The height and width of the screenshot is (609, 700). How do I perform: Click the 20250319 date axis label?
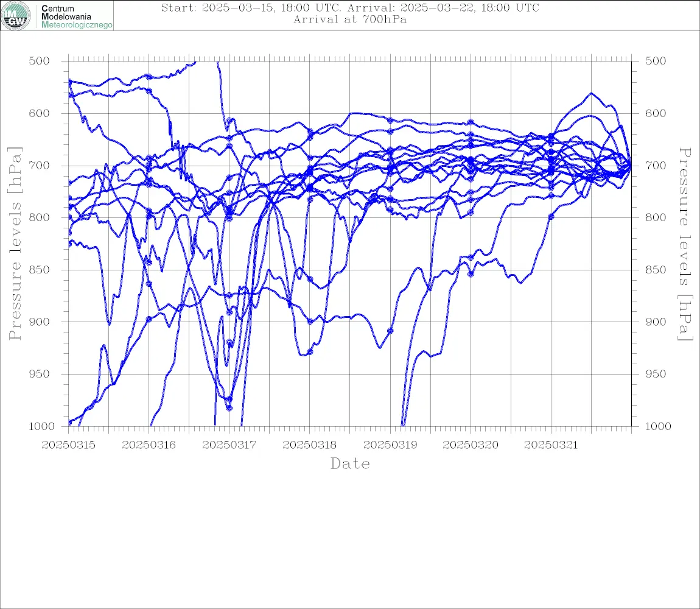pos(390,445)
